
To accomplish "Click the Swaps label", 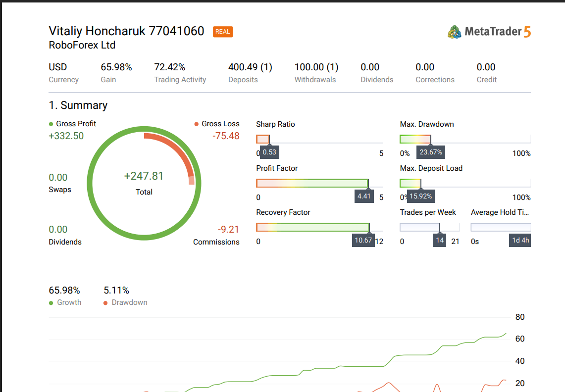I will pos(60,190).
